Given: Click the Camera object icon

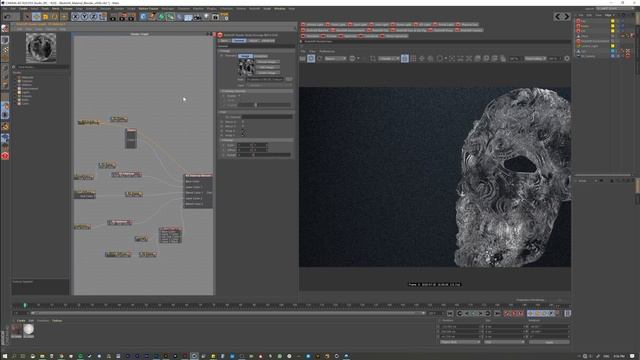Looking at the screenshot, I should click(198, 17).
